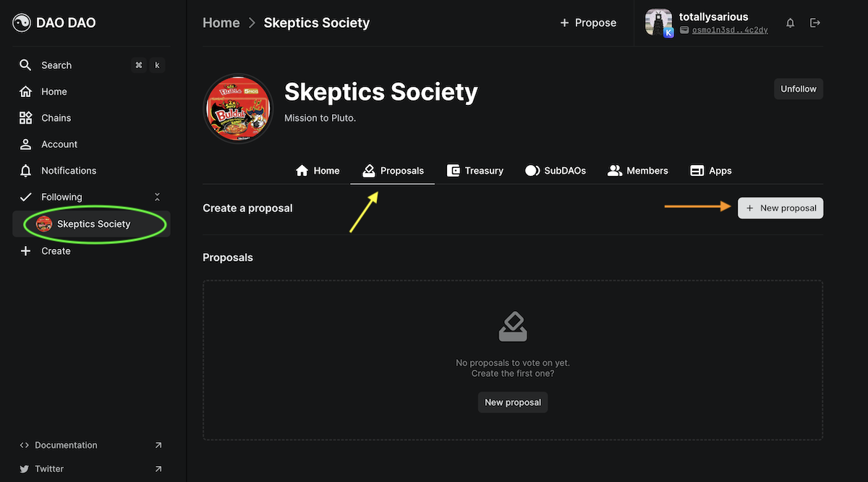
Task: Collapse the Following section chevron
Action: pos(157,197)
